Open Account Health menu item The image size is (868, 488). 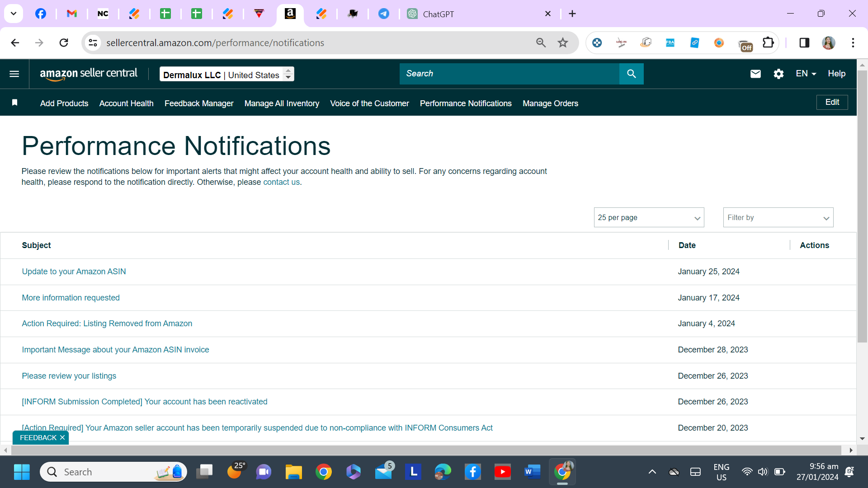(x=127, y=103)
